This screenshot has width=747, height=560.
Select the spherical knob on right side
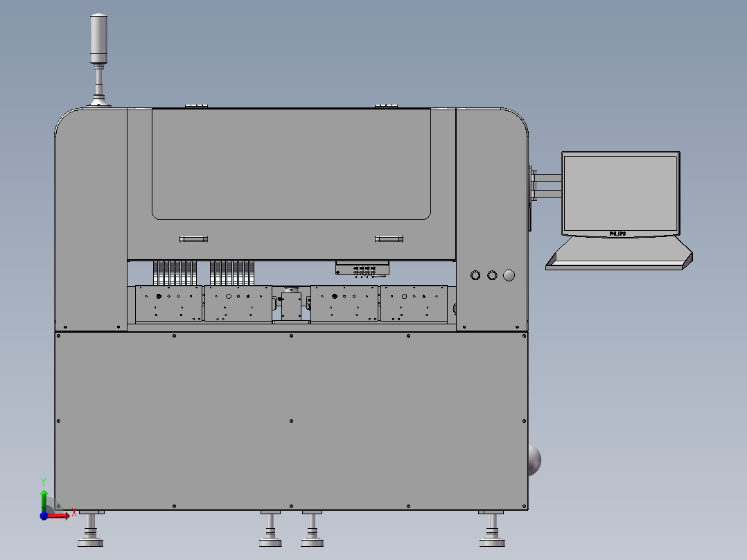click(534, 460)
